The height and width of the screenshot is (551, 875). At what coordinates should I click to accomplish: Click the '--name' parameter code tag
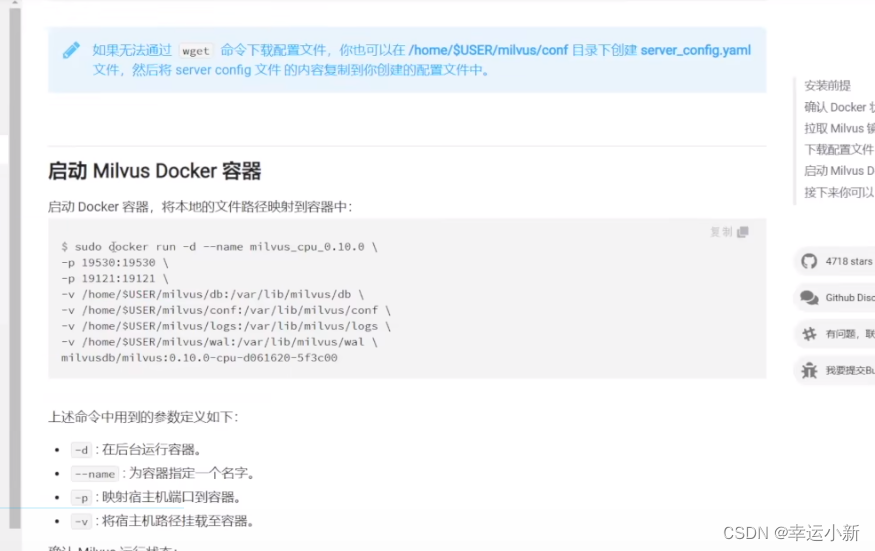click(x=95, y=474)
